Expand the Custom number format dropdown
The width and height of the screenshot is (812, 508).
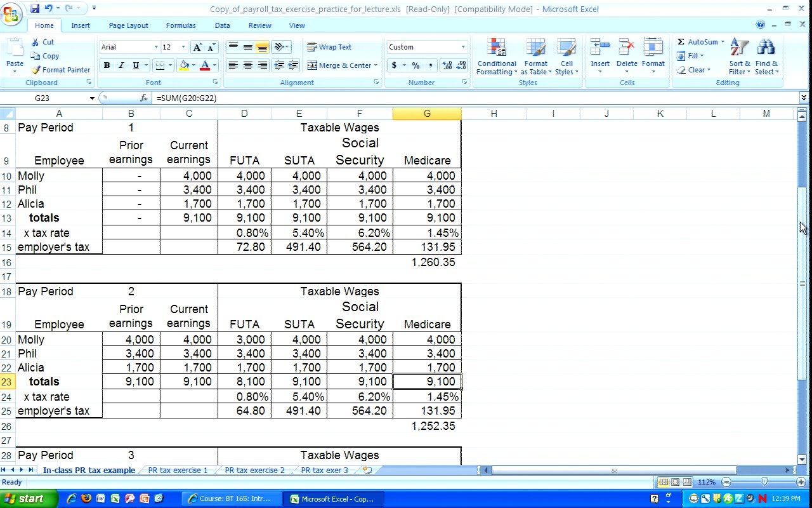point(462,47)
